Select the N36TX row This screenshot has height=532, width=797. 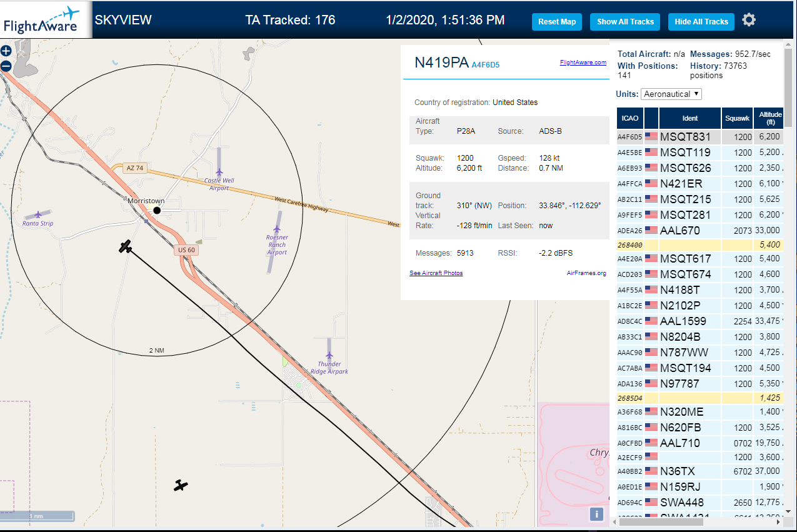[x=700, y=471]
